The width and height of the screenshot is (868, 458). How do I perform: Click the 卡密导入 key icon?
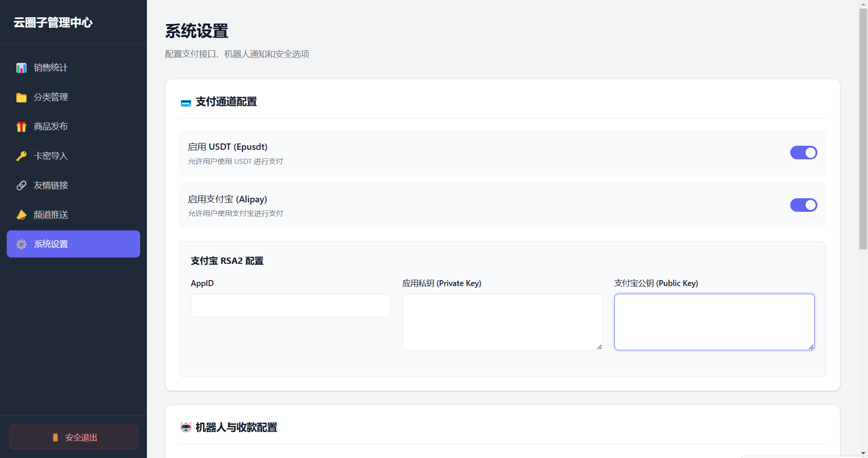(x=21, y=156)
